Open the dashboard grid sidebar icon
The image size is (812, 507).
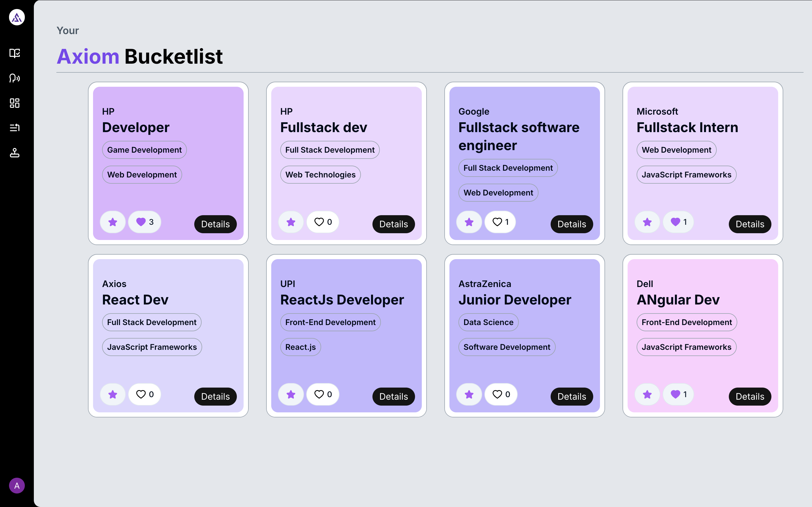coord(15,103)
